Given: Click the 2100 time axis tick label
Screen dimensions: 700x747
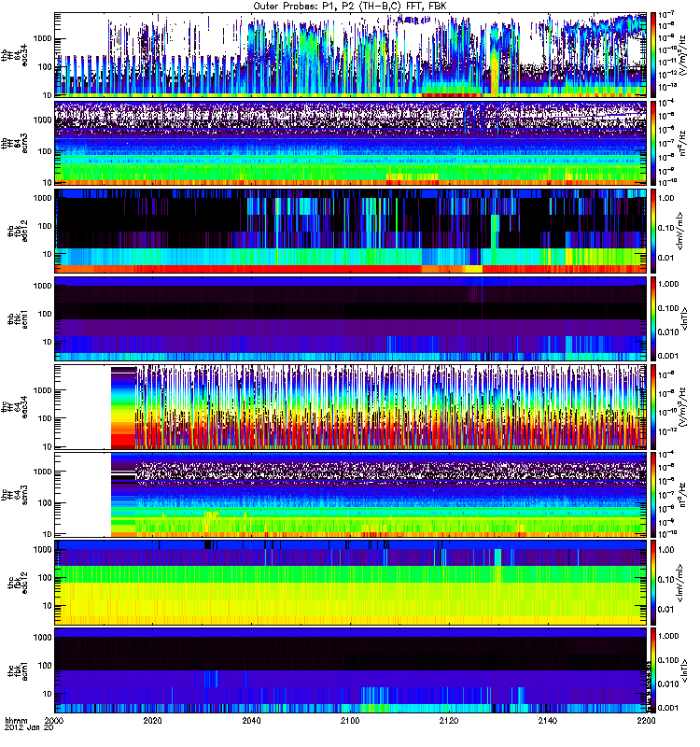Looking at the screenshot, I should [x=350, y=720].
